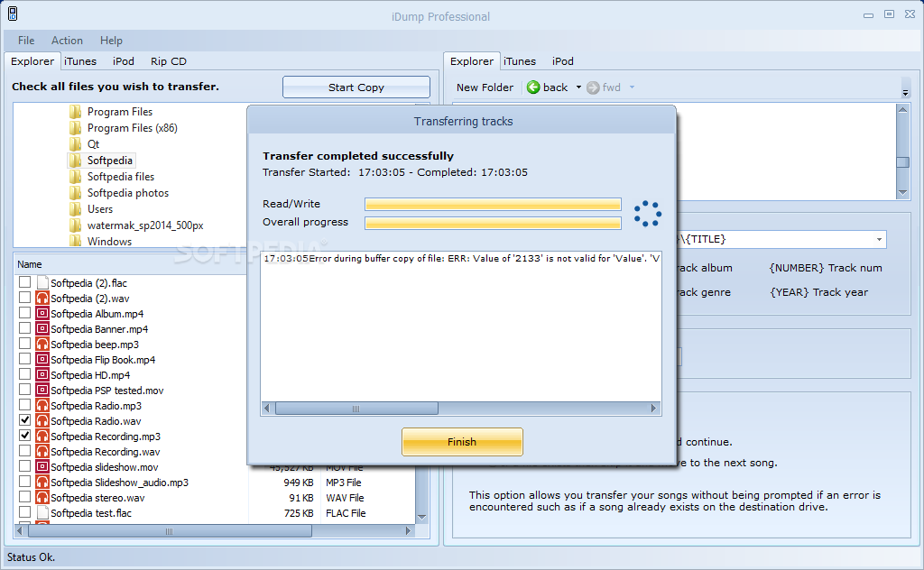Switch to the right-pane iTunes tab
The height and width of the screenshot is (570, 924).
point(520,61)
